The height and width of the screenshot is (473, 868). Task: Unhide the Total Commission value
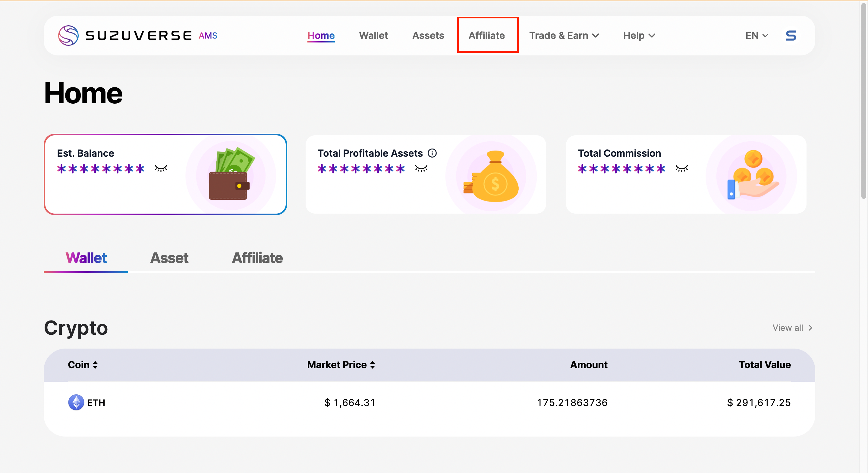681,168
